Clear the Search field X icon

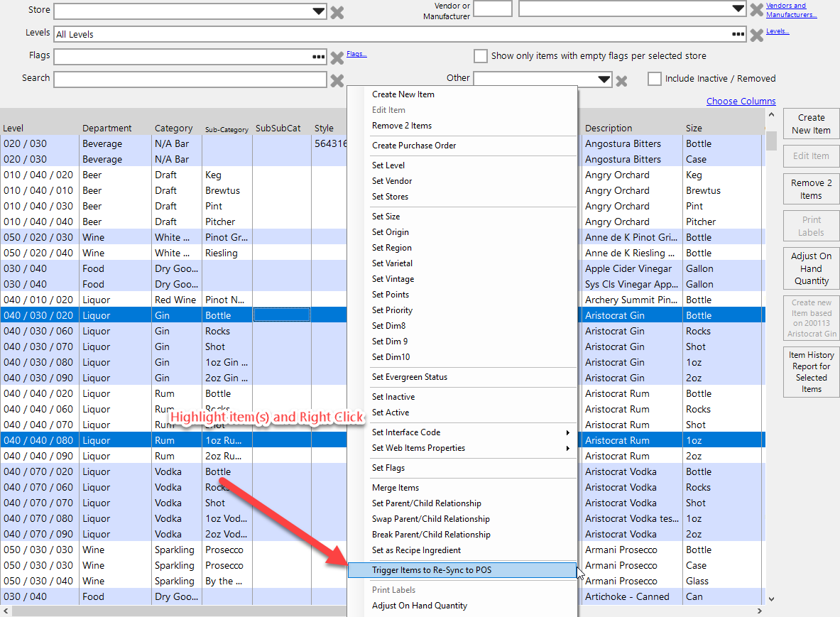pos(337,80)
